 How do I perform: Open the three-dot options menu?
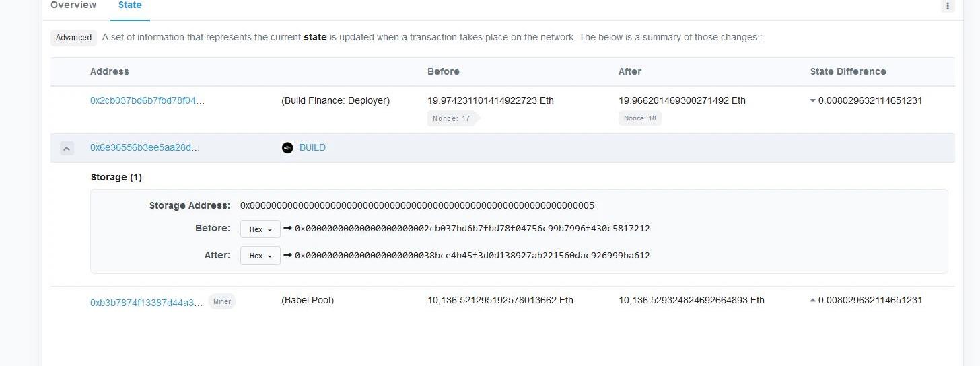tap(947, 6)
